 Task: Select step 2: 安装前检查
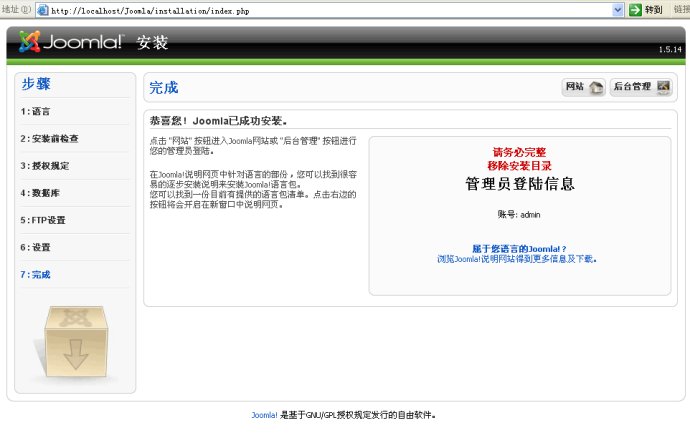(x=49, y=139)
